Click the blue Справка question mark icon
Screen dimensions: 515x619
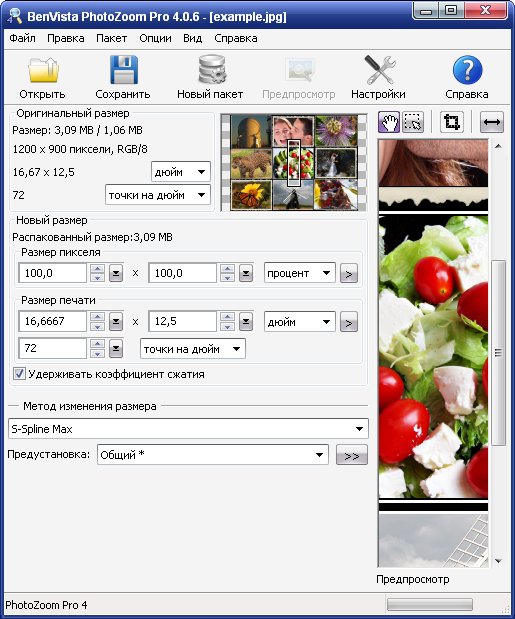(467, 70)
